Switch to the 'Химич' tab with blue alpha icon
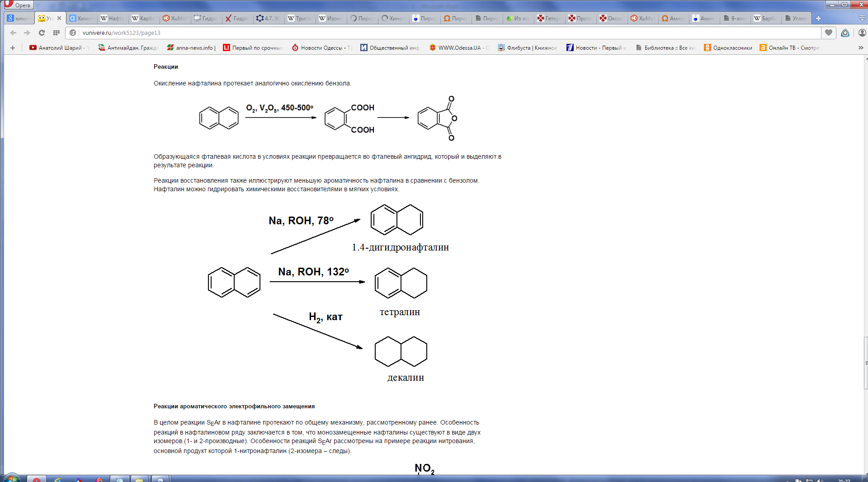Screen dimensions: 868x482 click(x=81, y=19)
